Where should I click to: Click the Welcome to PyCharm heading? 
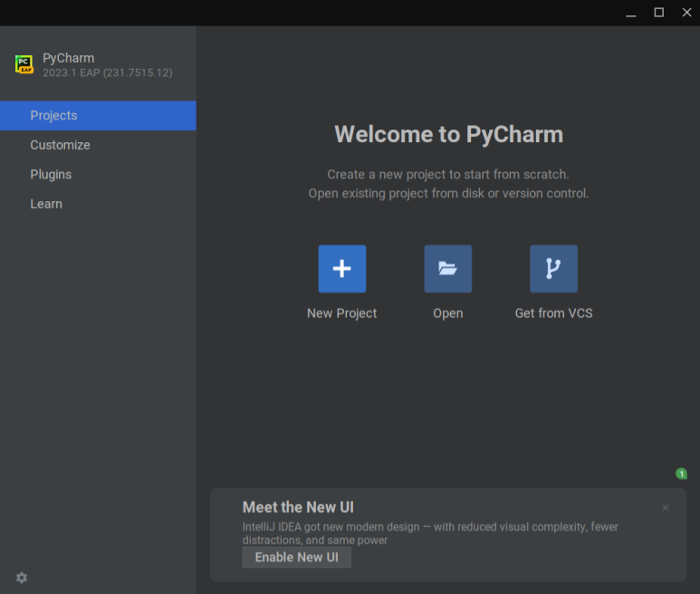[x=448, y=134]
